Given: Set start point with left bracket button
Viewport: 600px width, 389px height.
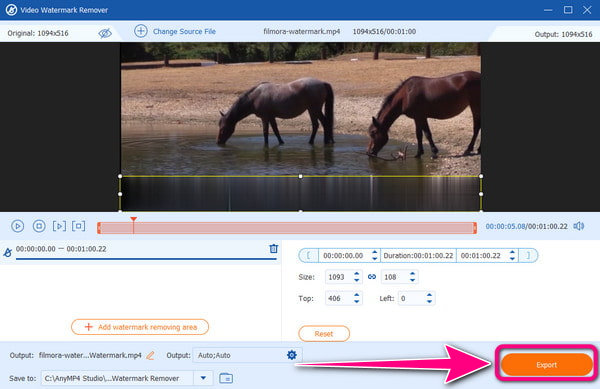Looking at the screenshot, I should [308, 256].
